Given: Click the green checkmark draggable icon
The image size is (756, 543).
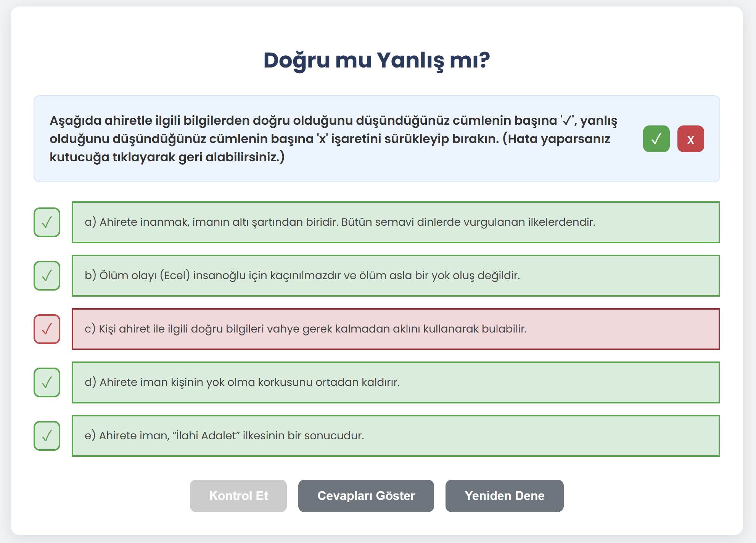Looking at the screenshot, I should [x=656, y=139].
